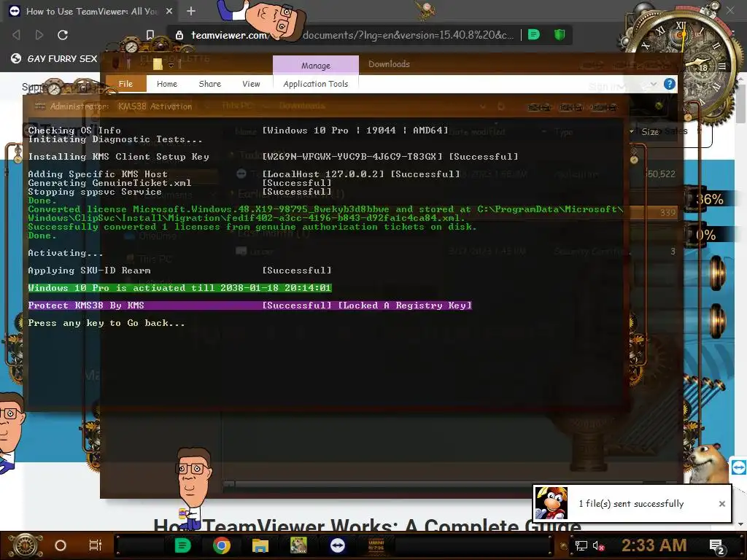
Task: Click the browser page scroll-down arrow
Action: pos(741,524)
